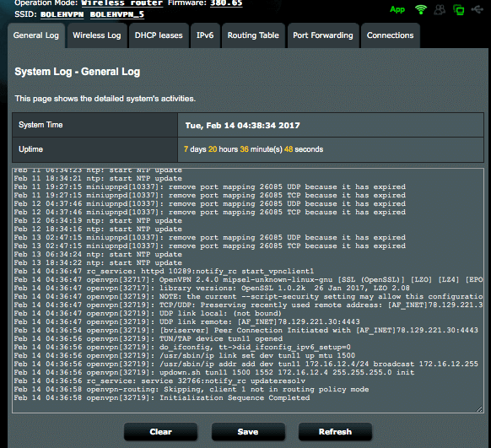Click the 'Uptime' label cell

tap(94, 149)
